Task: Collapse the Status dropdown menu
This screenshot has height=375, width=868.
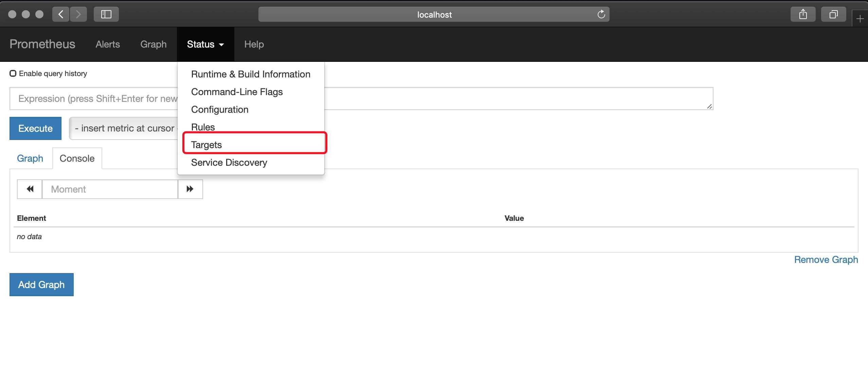Action: coord(205,44)
